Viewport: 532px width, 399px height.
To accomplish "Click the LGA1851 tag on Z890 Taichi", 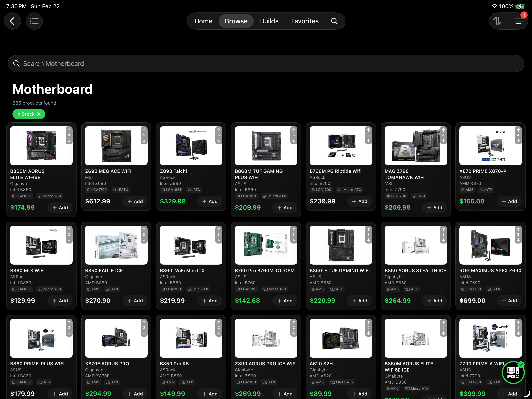I will [x=172, y=190].
